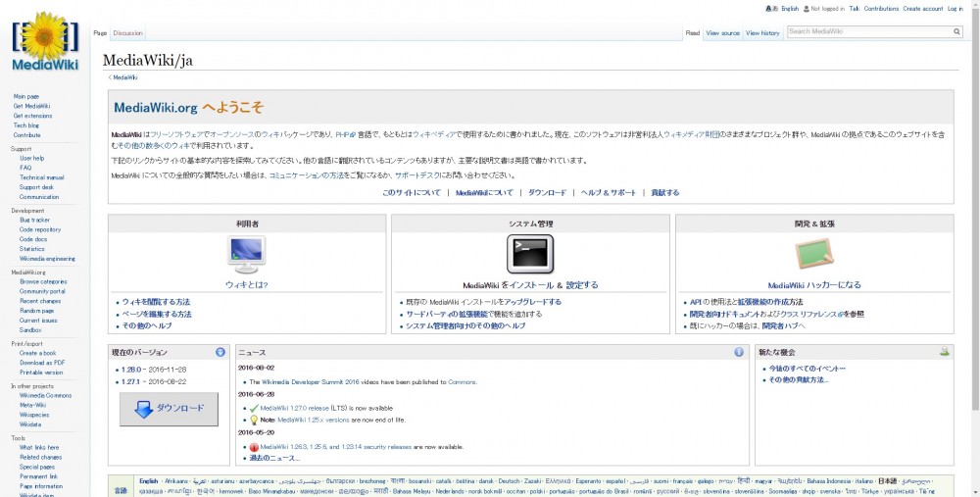Open Get extensions sidebar link
The width and height of the screenshot is (980, 497).
coord(32,116)
